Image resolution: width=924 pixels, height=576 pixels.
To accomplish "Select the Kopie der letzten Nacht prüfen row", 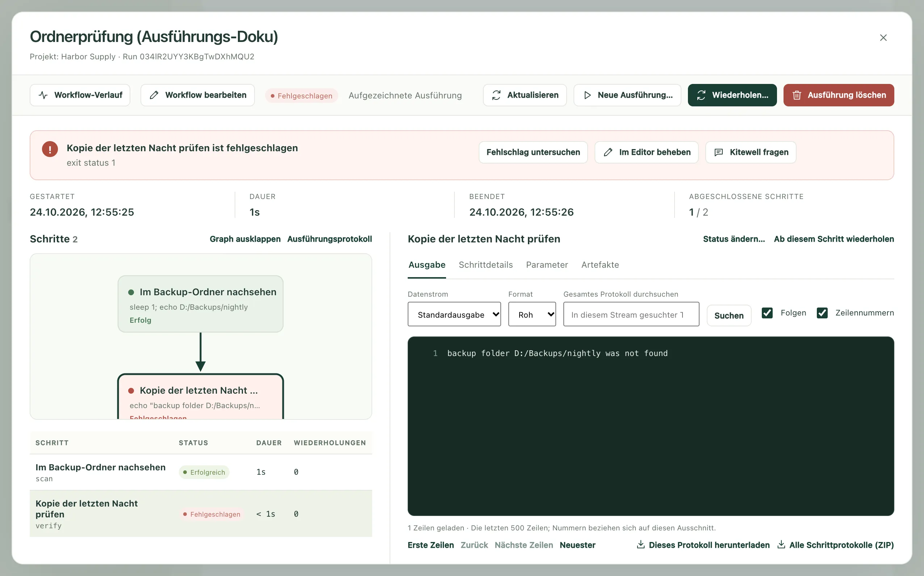I will (x=201, y=514).
